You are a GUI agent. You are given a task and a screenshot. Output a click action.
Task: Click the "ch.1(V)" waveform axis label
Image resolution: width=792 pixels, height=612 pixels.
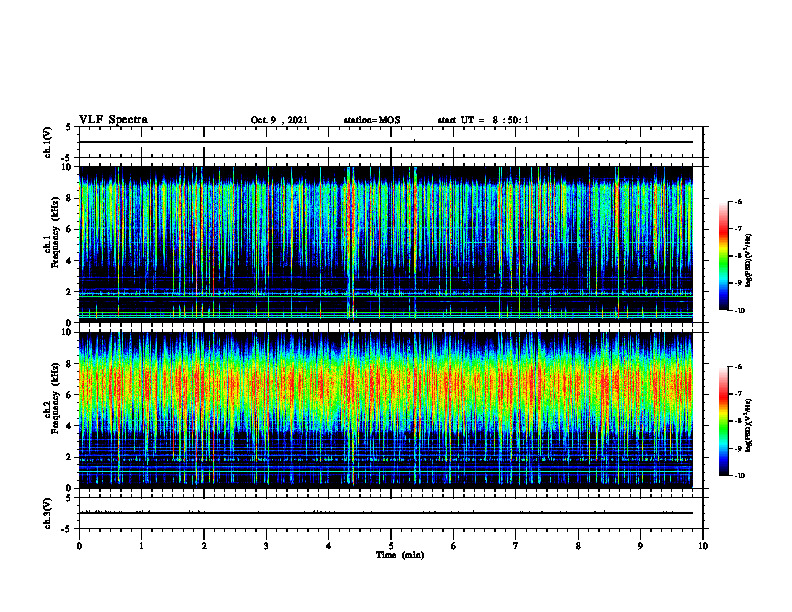(x=47, y=142)
